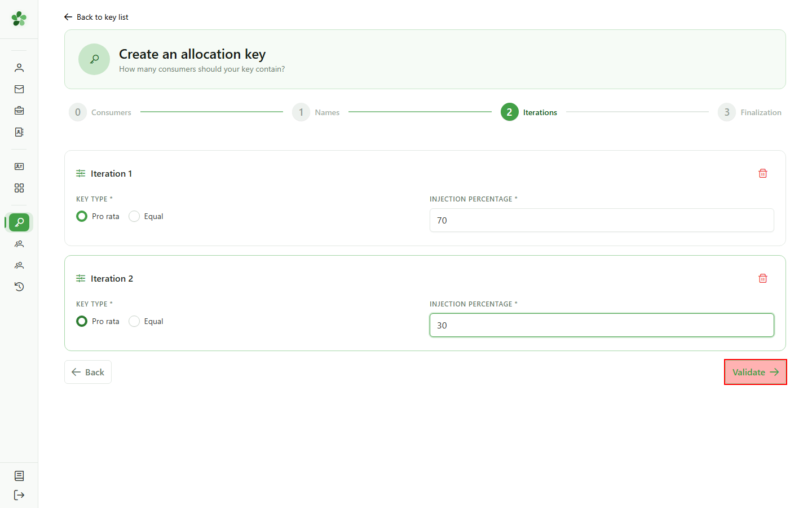The image size is (812, 508).
Task: Go to step 1 Names
Action: pos(316,112)
